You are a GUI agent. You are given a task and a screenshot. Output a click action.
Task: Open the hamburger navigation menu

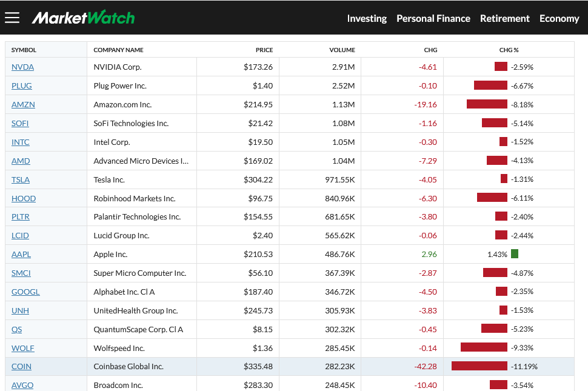pos(12,18)
